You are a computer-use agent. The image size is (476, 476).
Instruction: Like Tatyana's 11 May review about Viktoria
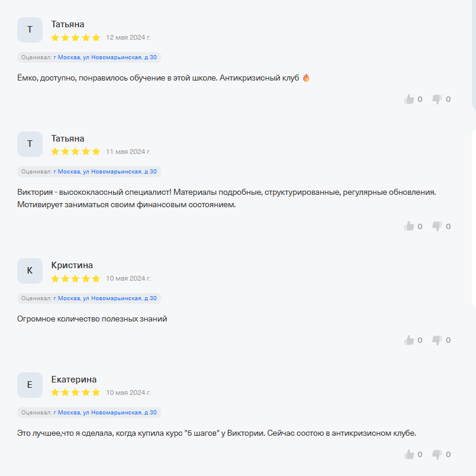409,226
